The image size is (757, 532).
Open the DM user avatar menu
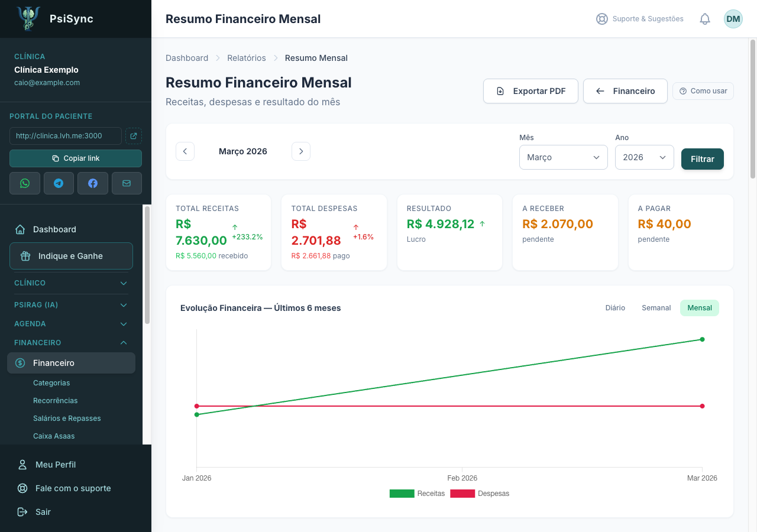733,19
